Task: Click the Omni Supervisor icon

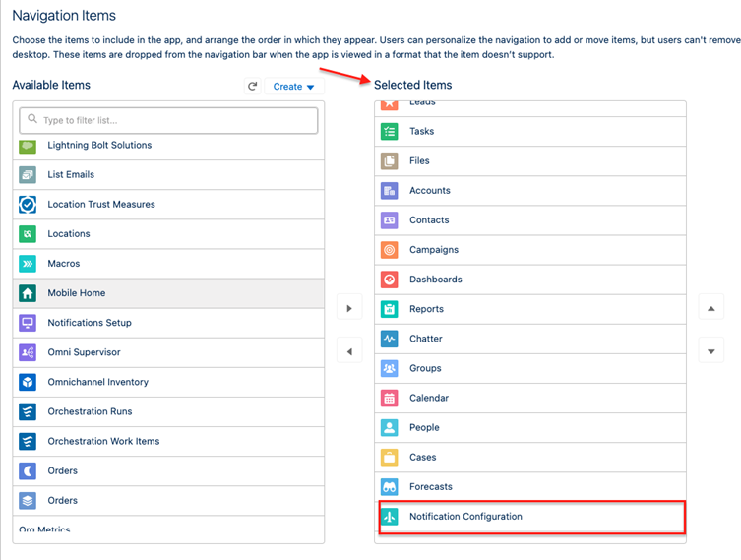Action: click(x=28, y=352)
